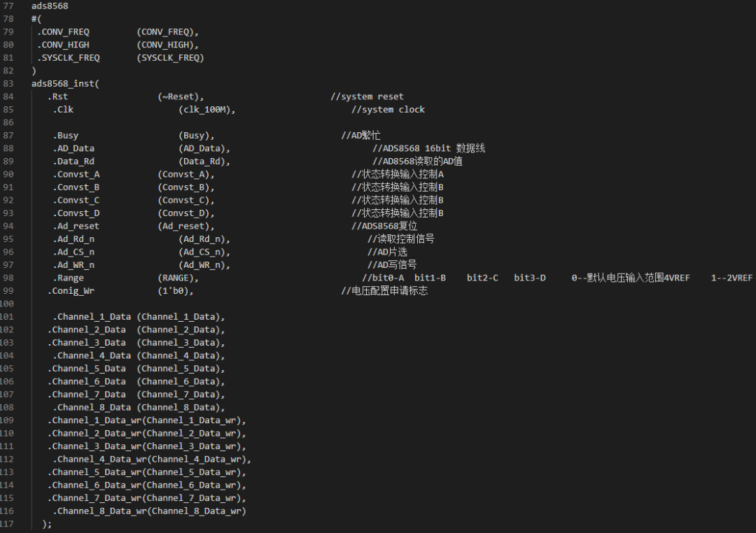Click the (RANGE) signal connection
The height and width of the screenshot is (533, 756).
coord(173,278)
